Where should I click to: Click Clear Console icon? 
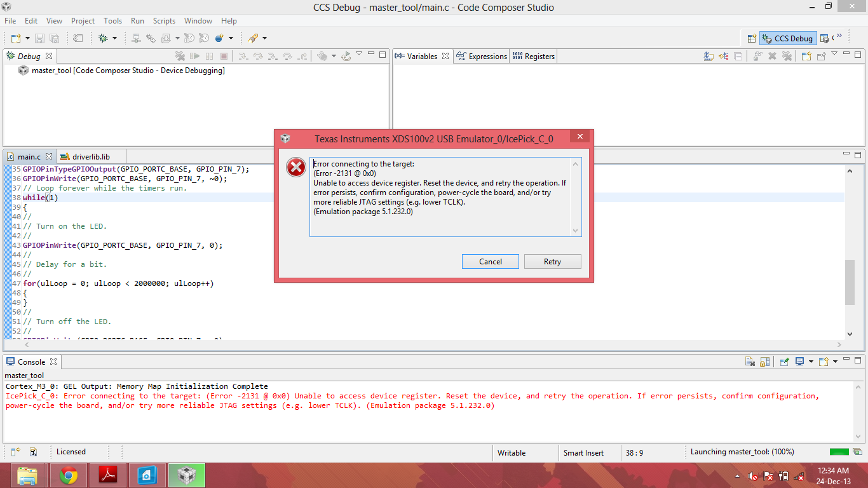tap(750, 362)
